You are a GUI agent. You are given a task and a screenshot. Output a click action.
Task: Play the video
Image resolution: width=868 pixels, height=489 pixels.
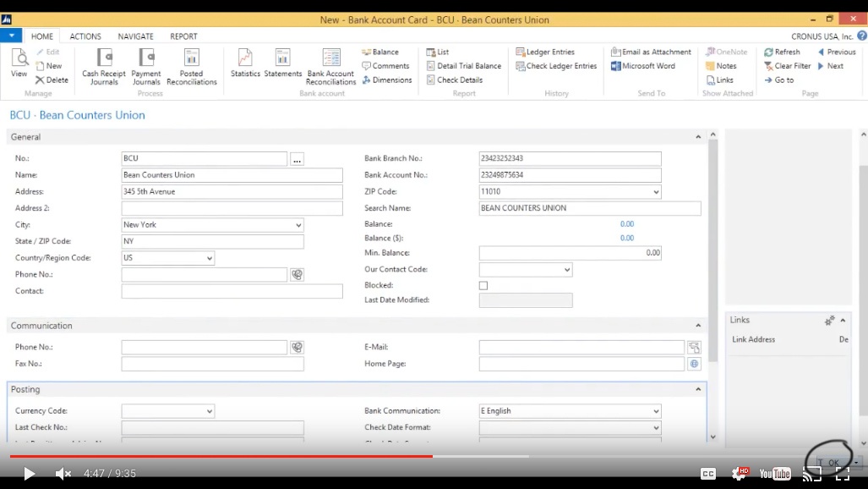pos(30,474)
